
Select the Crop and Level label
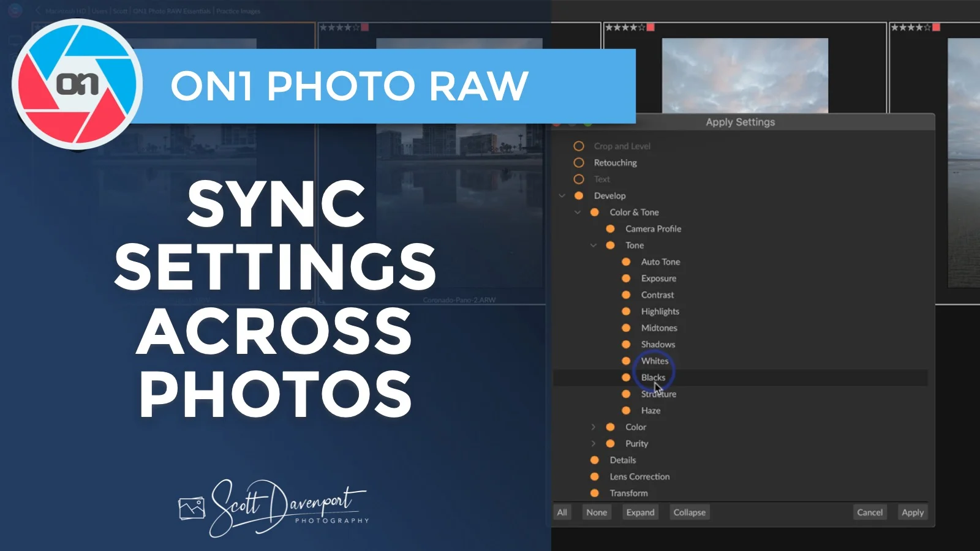[622, 146]
